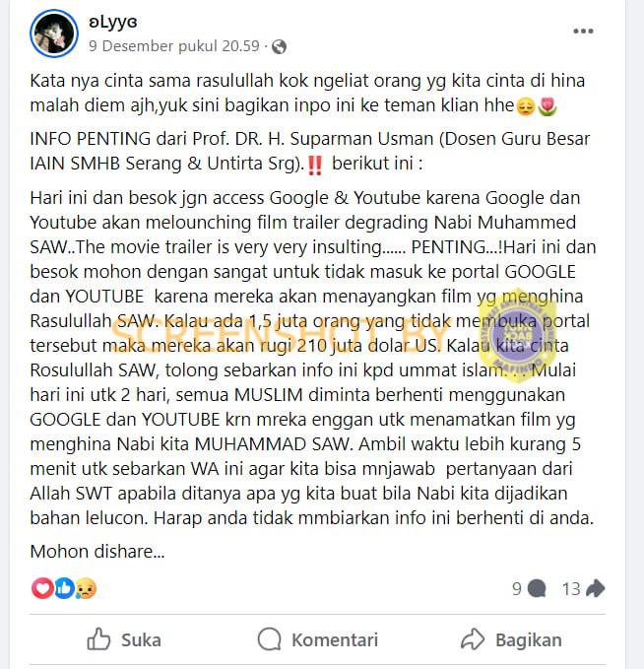Click the pensive face emoji after hhe
Viewport: 644px width, 669px height.
[526, 106]
